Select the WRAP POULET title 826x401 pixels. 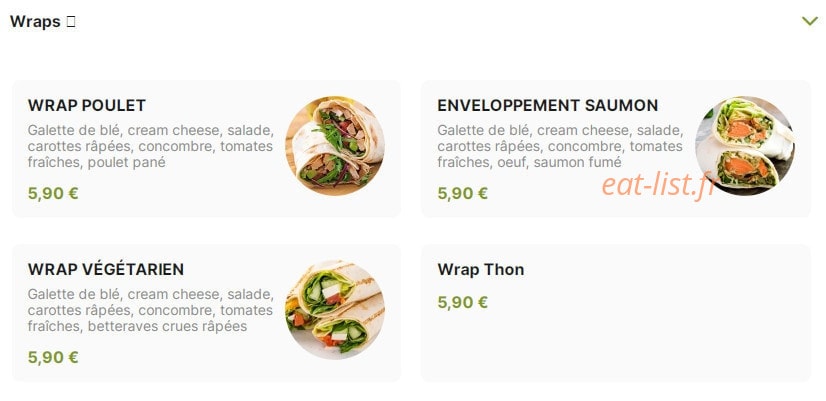87,105
